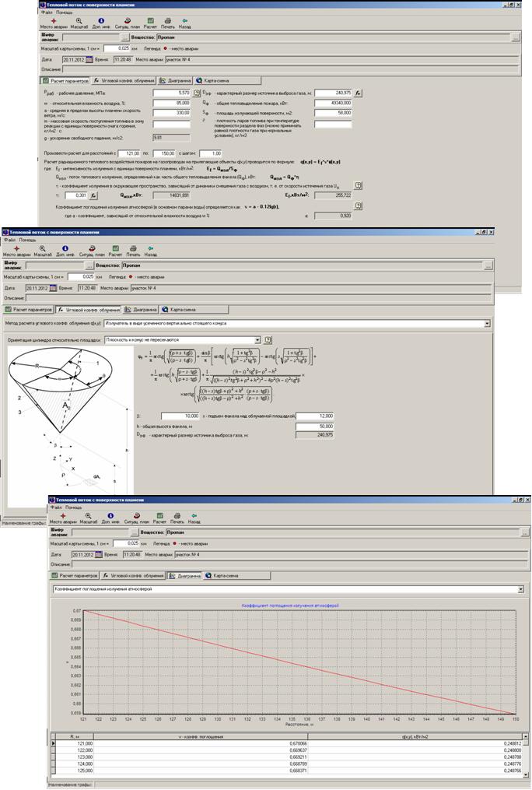
Task: Click fx button beside the 240,975 field
Action: 359,93
